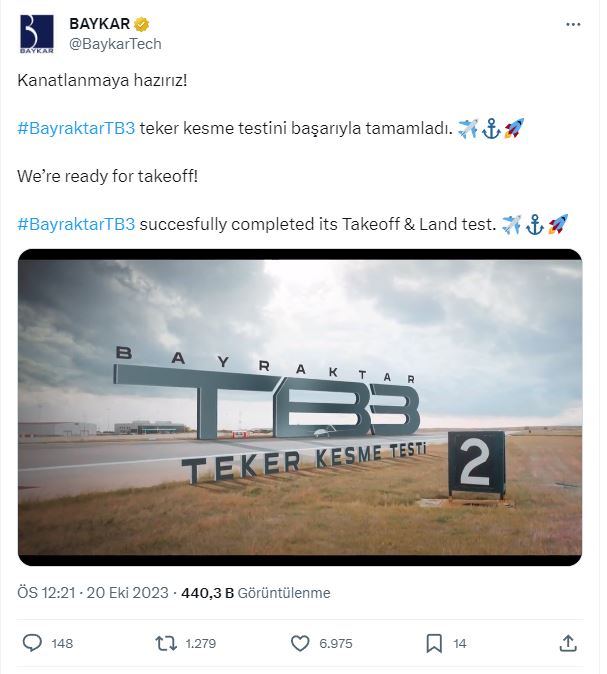Viewport: 607px width, 674px height.
Task: Click the 6.975 likes count
Action: coord(336,644)
